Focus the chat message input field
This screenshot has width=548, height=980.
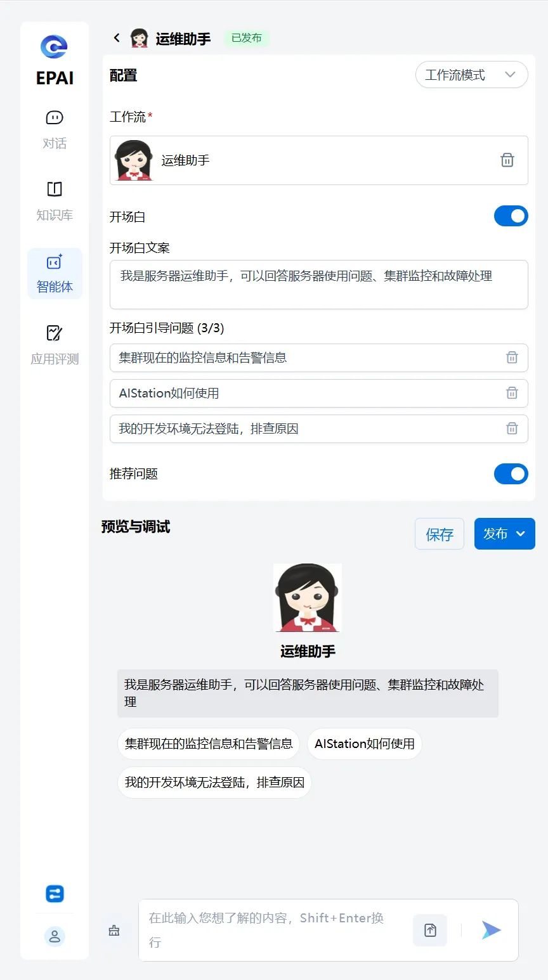274,930
